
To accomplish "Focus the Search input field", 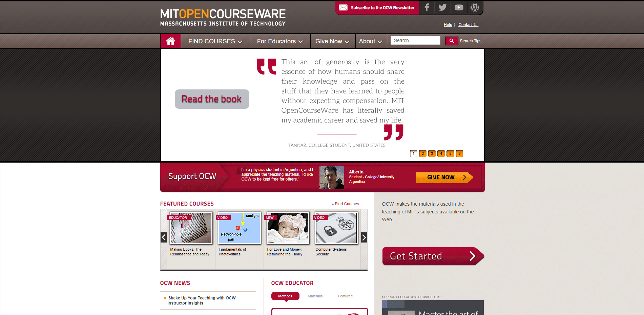I will click(x=415, y=40).
